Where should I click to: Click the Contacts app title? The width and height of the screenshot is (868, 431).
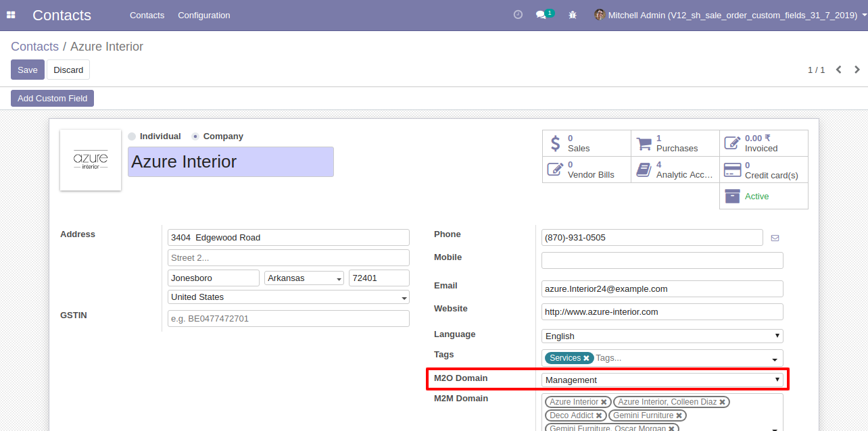coord(62,15)
